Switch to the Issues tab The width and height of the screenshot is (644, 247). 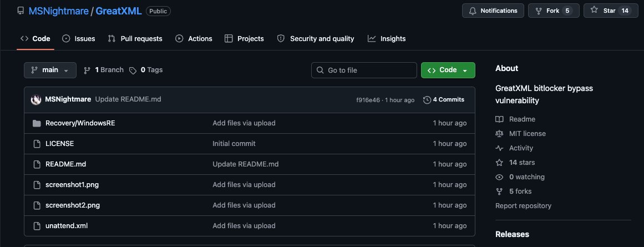[78, 39]
